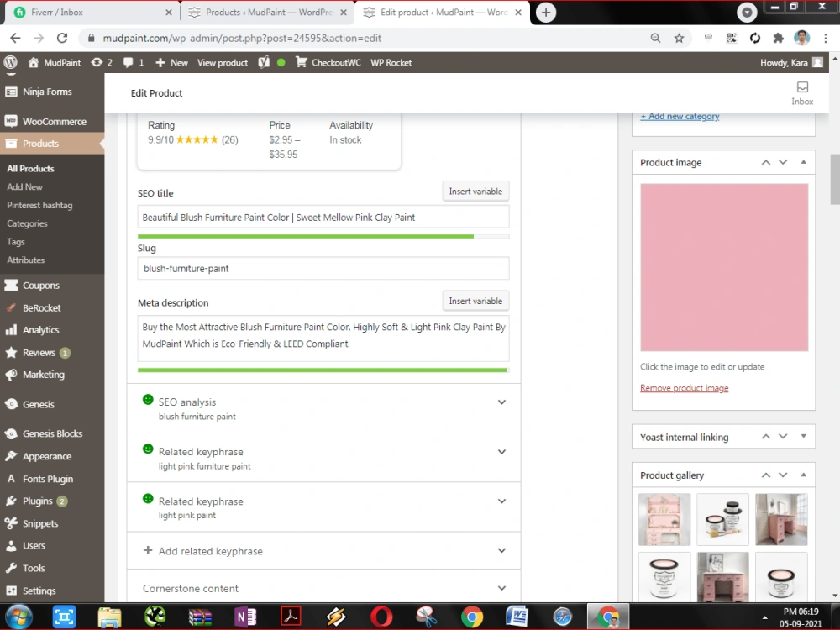This screenshot has height=630, width=840.
Task: Open Microsoft Word from the taskbar
Action: [x=517, y=617]
